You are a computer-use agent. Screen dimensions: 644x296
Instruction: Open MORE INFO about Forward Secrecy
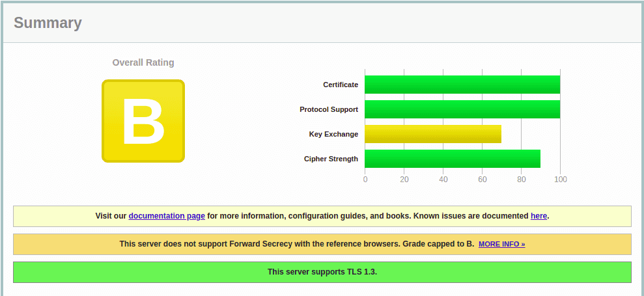tap(501, 245)
